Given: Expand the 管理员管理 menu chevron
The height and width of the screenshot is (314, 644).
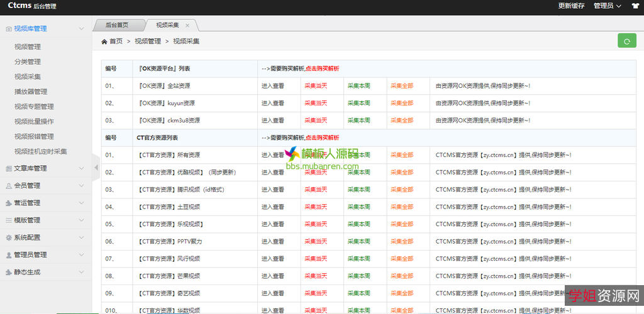Looking at the screenshot, I should (81, 254).
